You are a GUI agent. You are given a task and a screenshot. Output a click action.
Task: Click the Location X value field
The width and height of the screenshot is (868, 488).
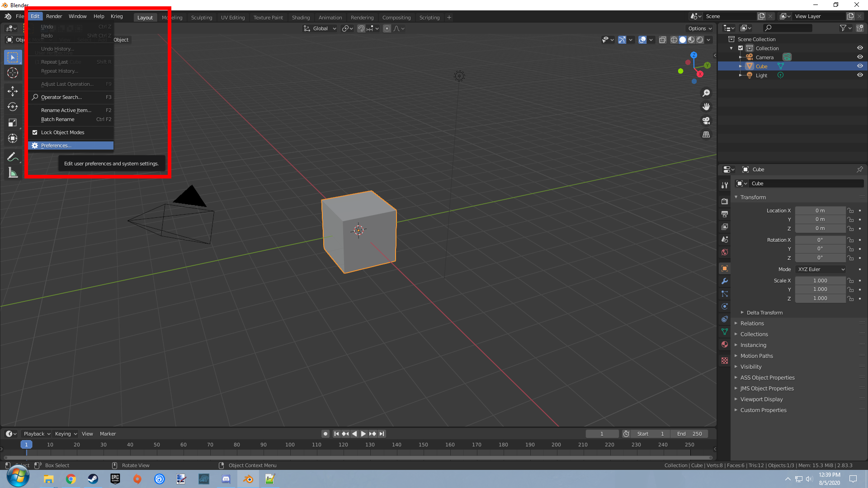click(x=820, y=211)
